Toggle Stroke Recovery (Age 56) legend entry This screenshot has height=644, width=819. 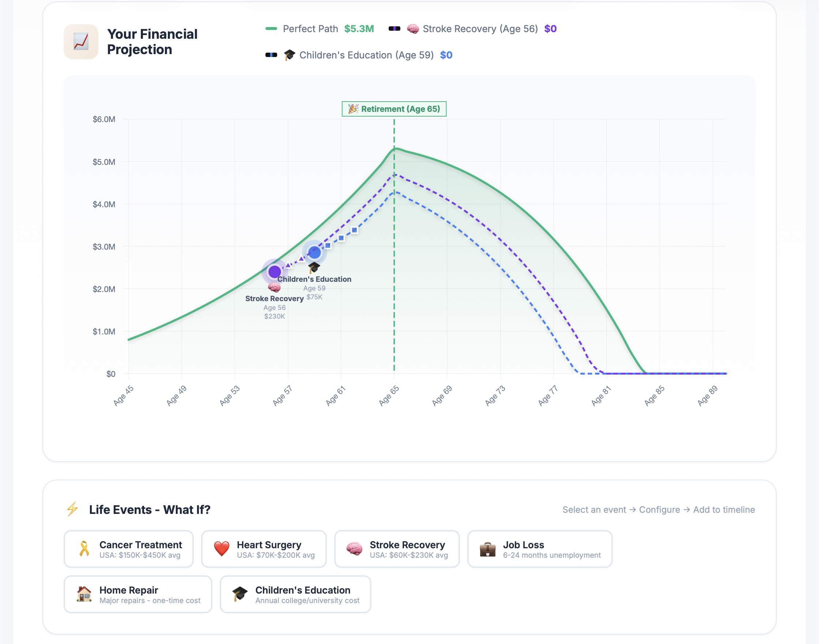pyautogui.click(x=480, y=29)
